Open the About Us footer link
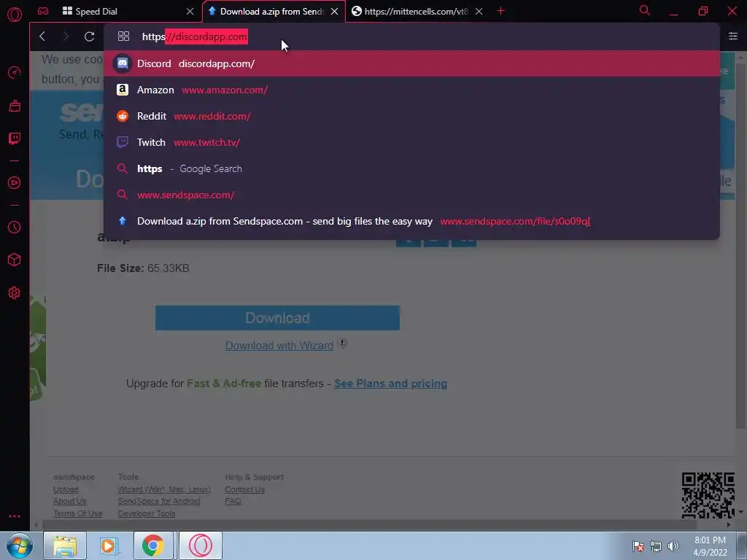The width and height of the screenshot is (747, 560). [69, 501]
